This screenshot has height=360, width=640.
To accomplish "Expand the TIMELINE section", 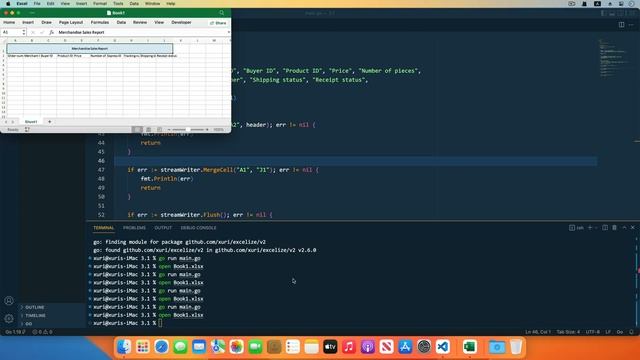I will (36, 316).
